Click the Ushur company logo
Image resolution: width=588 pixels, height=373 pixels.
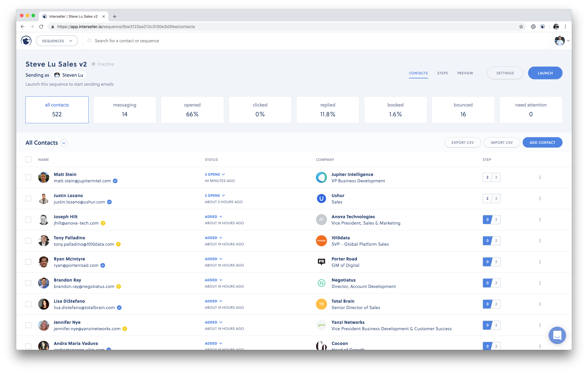(321, 199)
